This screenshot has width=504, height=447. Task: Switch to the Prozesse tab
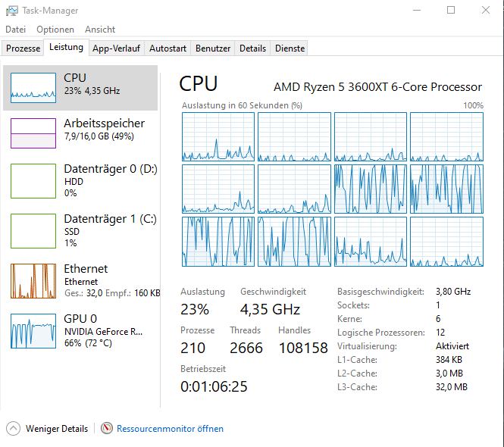[23, 48]
